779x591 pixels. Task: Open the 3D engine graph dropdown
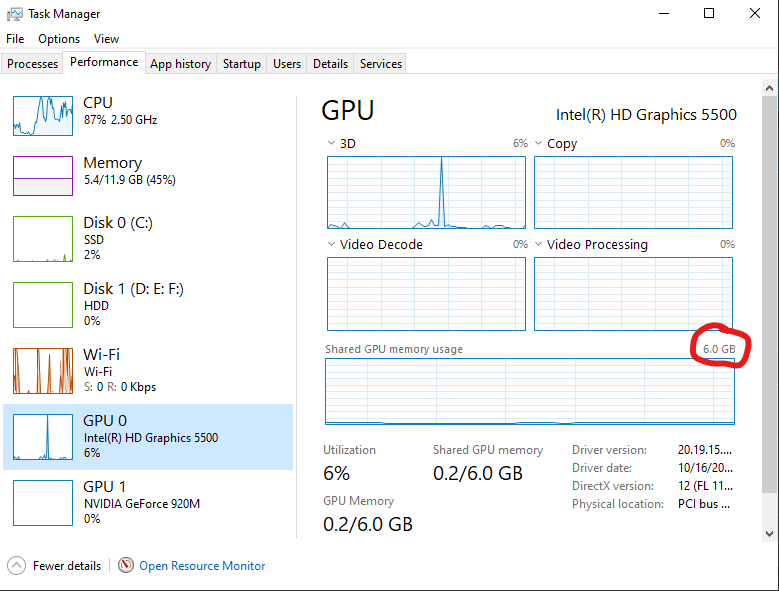(331, 143)
